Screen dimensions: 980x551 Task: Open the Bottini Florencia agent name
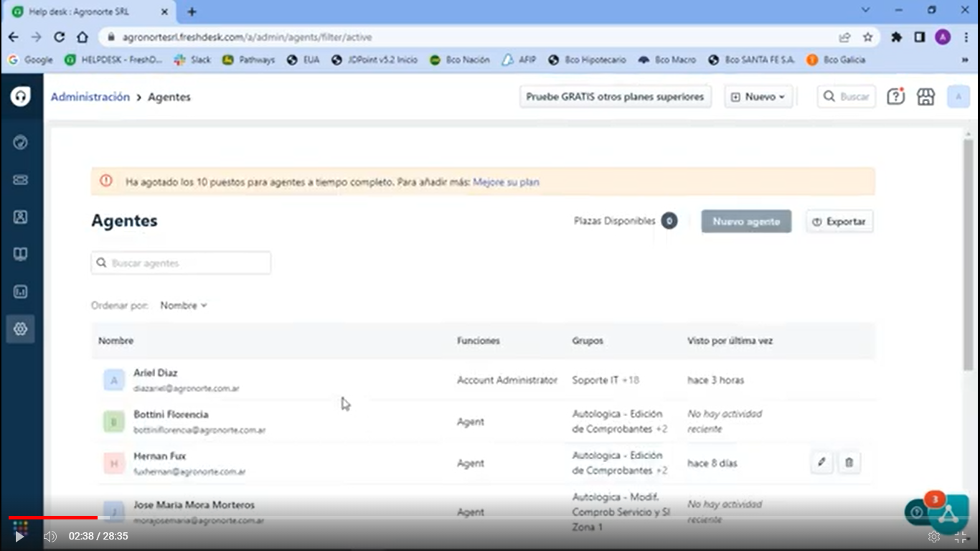pyautogui.click(x=171, y=415)
